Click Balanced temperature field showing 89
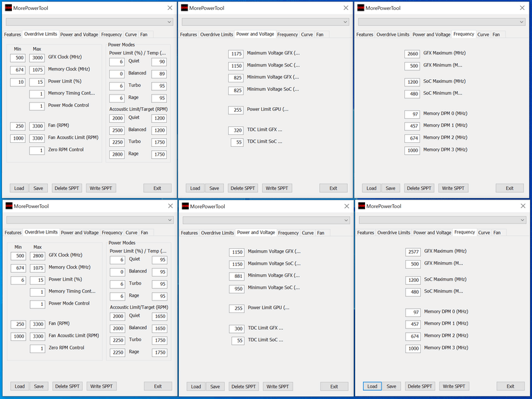 click(x=159, y=74)
